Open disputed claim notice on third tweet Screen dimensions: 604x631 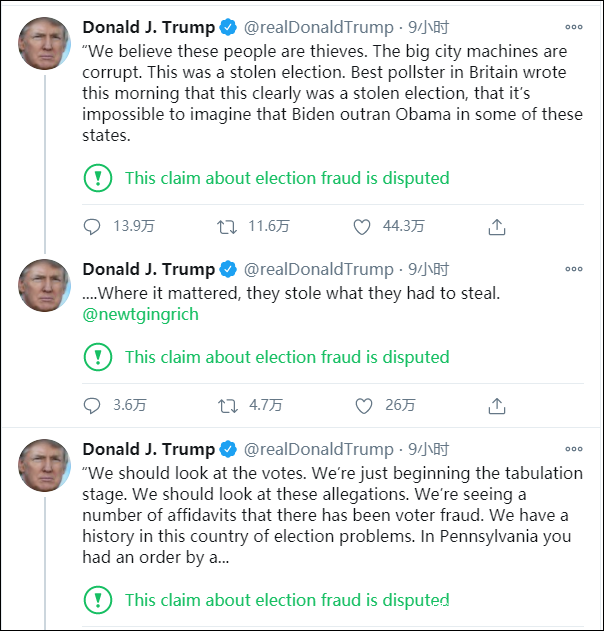(x=286, y=600)
